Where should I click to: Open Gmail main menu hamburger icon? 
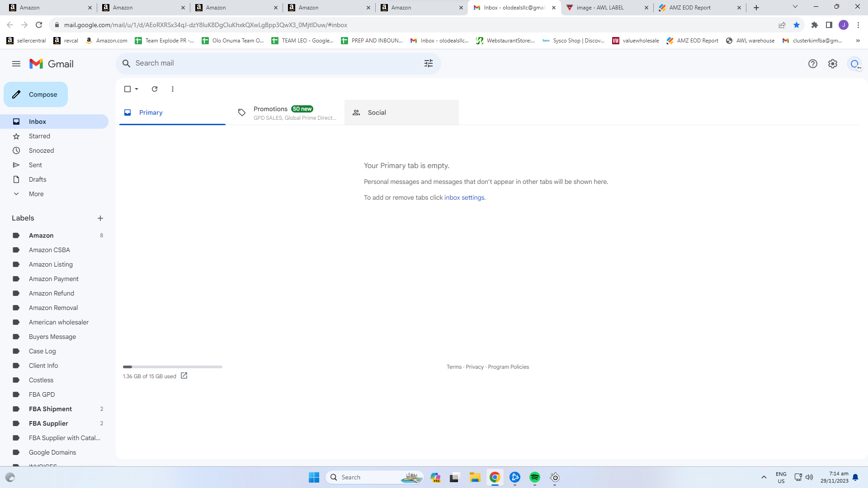click(16, 64)
